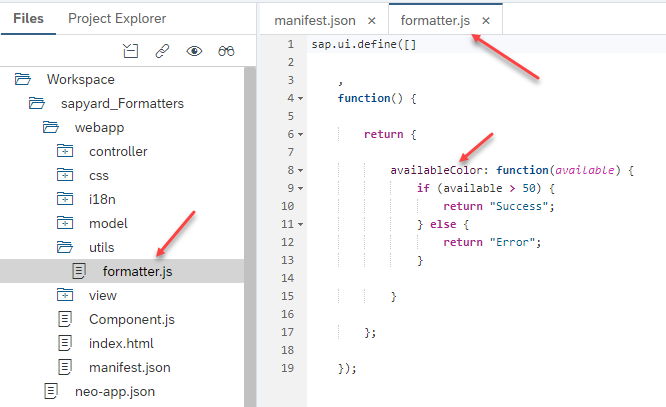This screenshot has width=666, height=407.
Task: Click the "Error" string in code
Action: pos(515,242)
